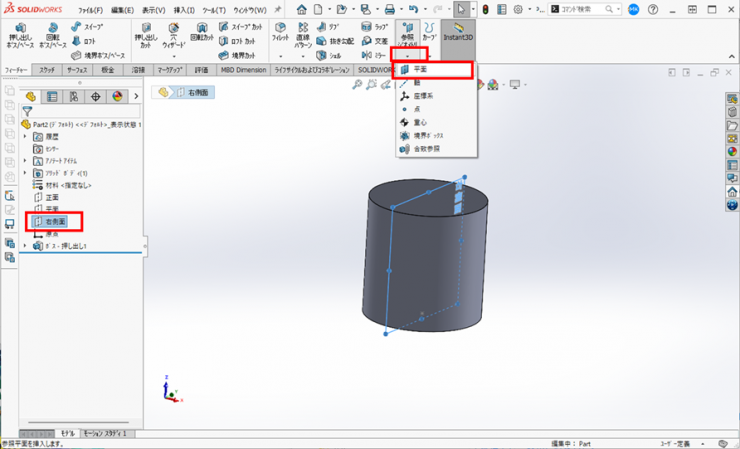
Task: Click the rebuild traffic light icon
Action: point(486,9)
